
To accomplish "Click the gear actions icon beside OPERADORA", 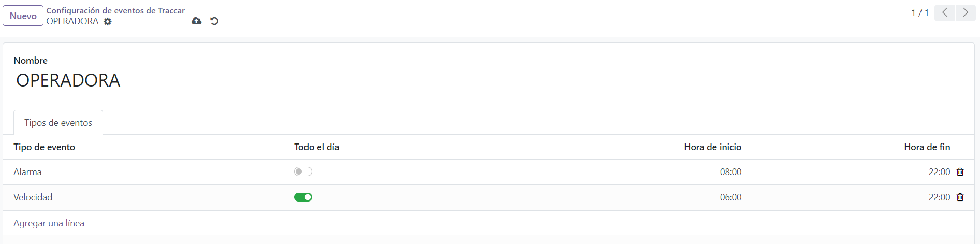I will (108, 22).
